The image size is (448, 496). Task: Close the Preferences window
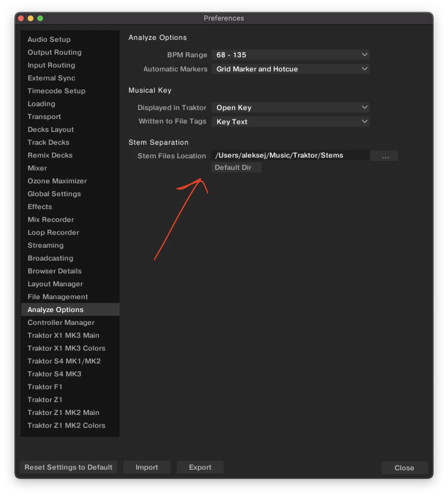404,468
